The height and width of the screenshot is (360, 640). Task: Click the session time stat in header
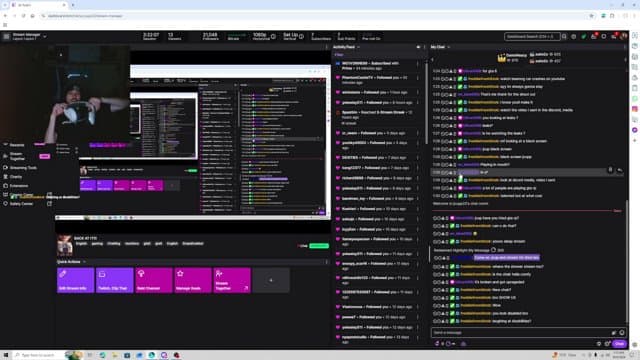[151, 36]
